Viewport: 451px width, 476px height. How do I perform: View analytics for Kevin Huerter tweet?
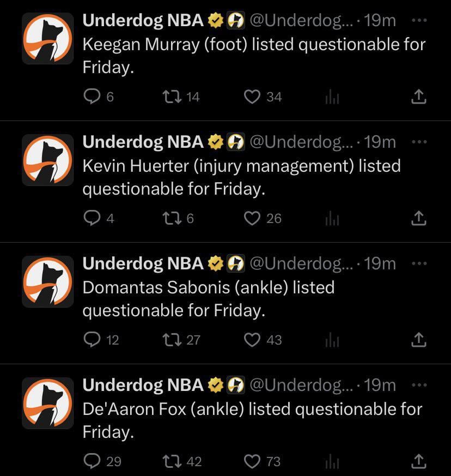[332, 218]
